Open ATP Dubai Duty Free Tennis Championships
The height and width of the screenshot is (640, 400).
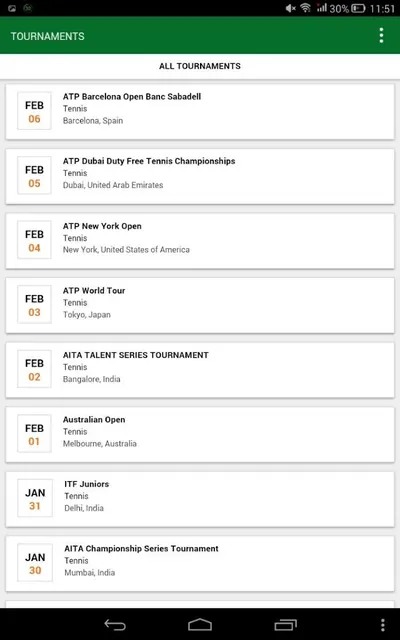click(200, 176)
